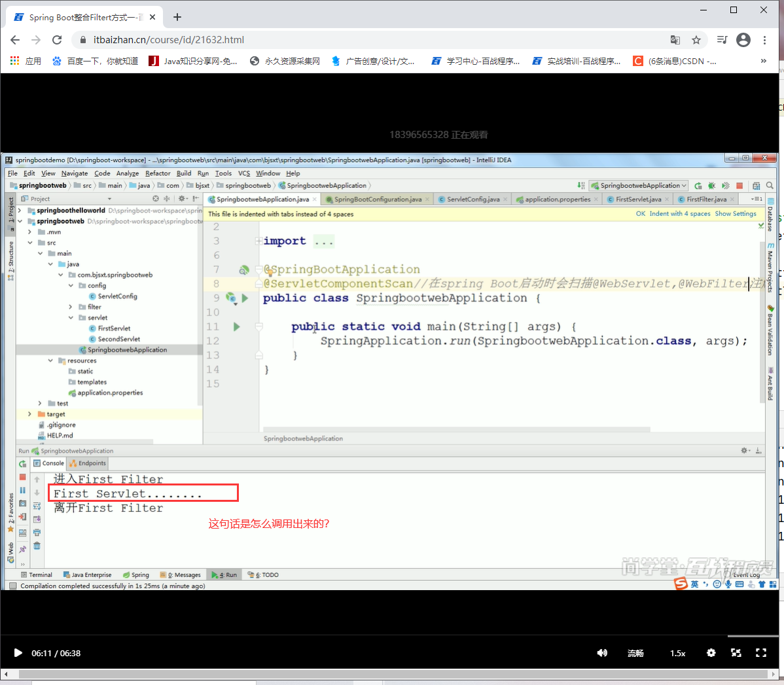This screenshot has height=685, width=784.
Task: Show more bookmarks chevron
Action: point(764,61)
